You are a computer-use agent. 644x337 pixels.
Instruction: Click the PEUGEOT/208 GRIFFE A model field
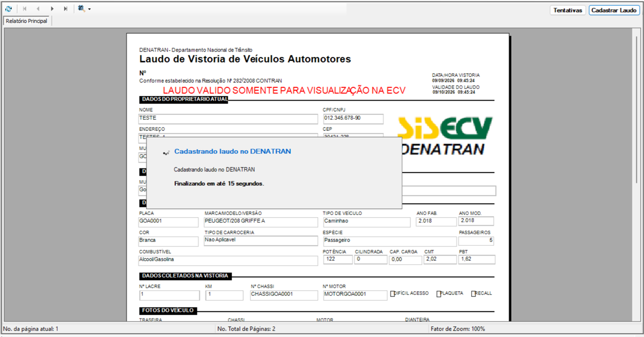261,222
